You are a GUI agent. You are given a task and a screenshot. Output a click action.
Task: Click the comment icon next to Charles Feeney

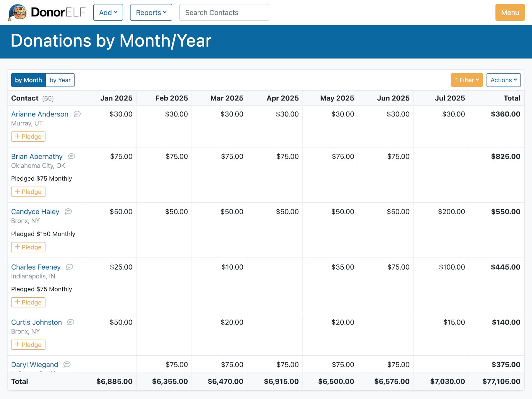tap(69, 267)
